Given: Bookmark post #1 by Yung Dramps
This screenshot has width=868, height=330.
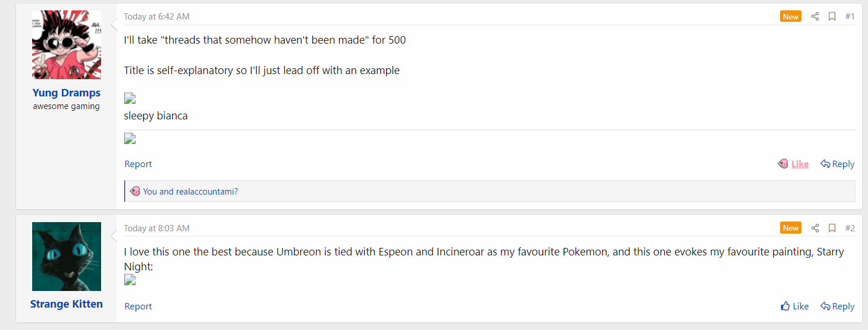Looking at the screenshot, I should (x=832, y=17).
